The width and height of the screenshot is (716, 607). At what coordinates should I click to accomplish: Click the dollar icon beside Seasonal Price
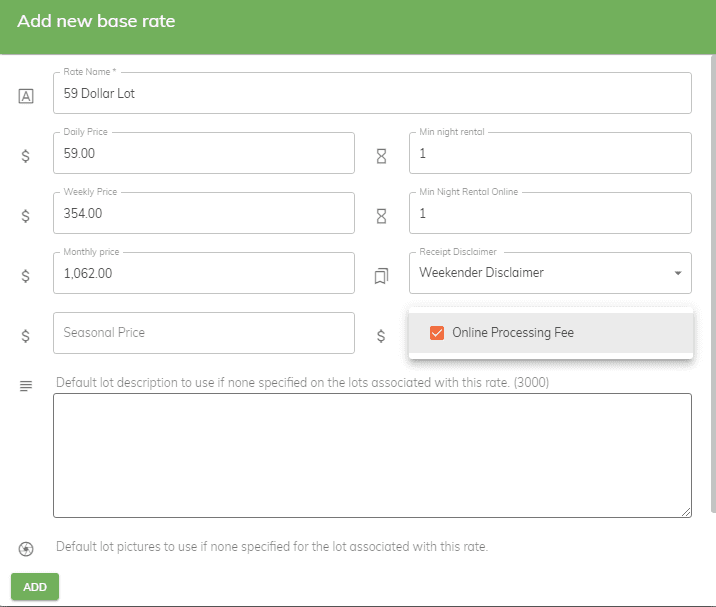[26, 336]
